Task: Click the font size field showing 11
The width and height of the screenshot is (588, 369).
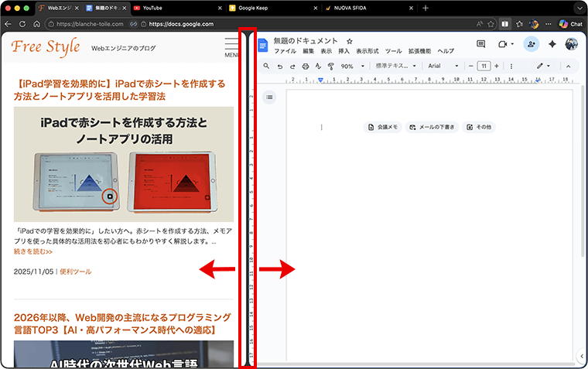Action: 484,67
